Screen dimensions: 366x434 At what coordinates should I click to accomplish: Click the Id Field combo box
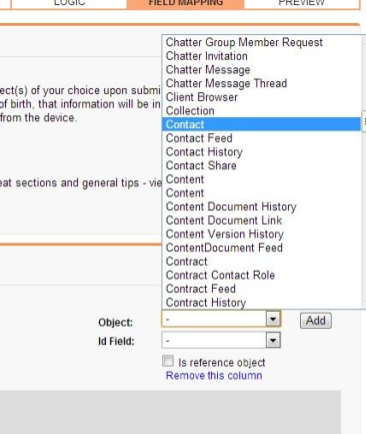[221, 340]
